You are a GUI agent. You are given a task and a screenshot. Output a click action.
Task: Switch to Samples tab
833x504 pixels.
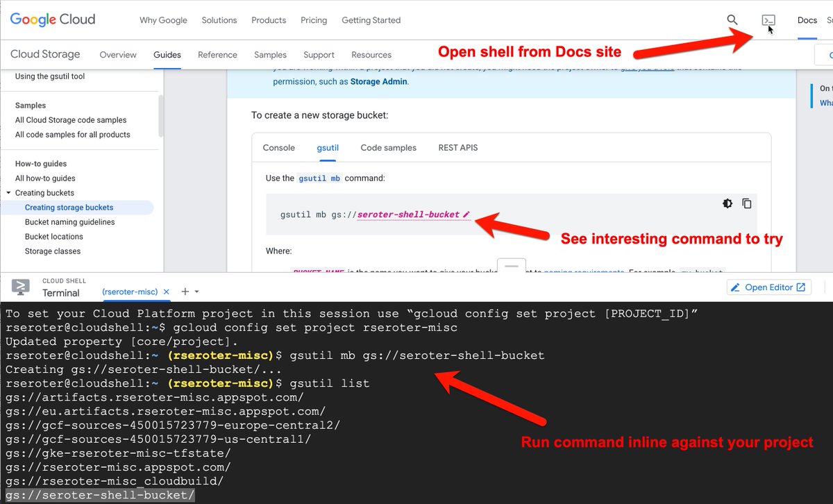270,55
